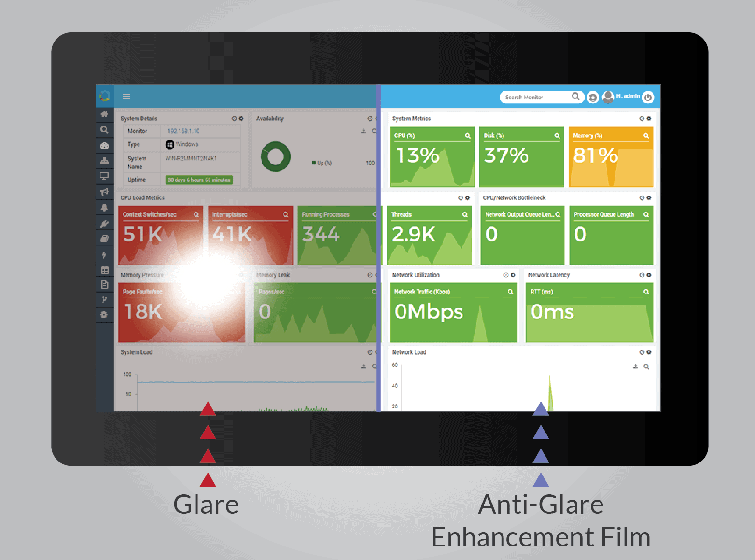This screenshot has width=755, height=560.
Task: Click the '37%' Disk value
Action: (x=506, y=155)
